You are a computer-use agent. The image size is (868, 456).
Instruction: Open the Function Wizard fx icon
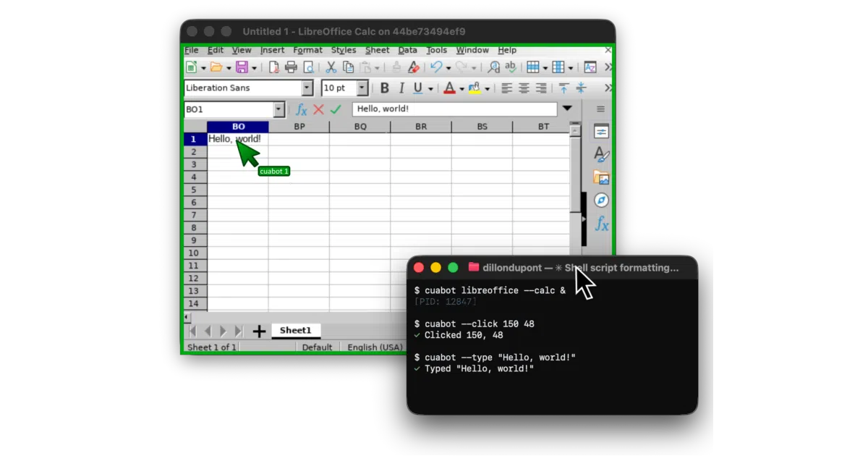[302, 109]
